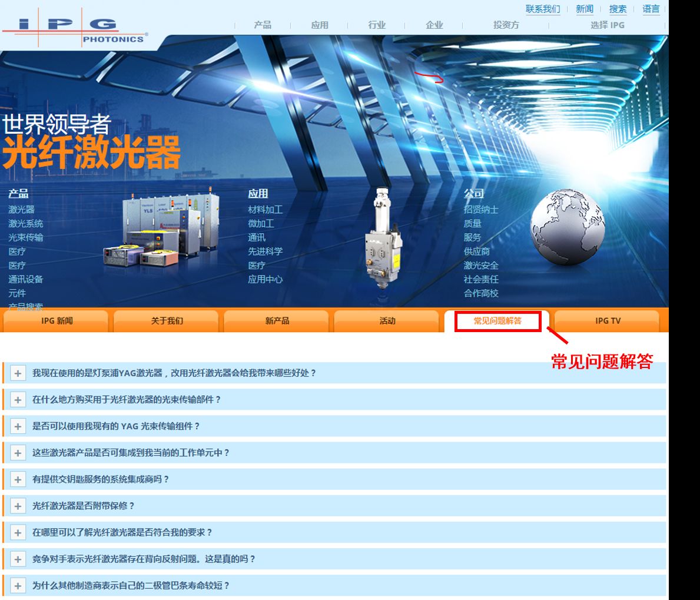Click question 为什么其他制造商表示自己的二极管巴条寿命较短？
Screen dimensions: 700x600
coord(130,586)
